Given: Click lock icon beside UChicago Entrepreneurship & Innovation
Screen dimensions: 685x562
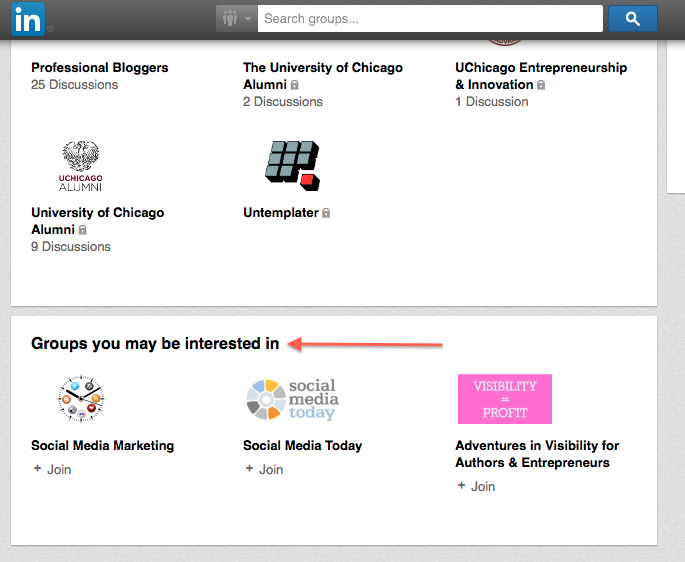Looking at the screenshot, I should click(541, 85).
